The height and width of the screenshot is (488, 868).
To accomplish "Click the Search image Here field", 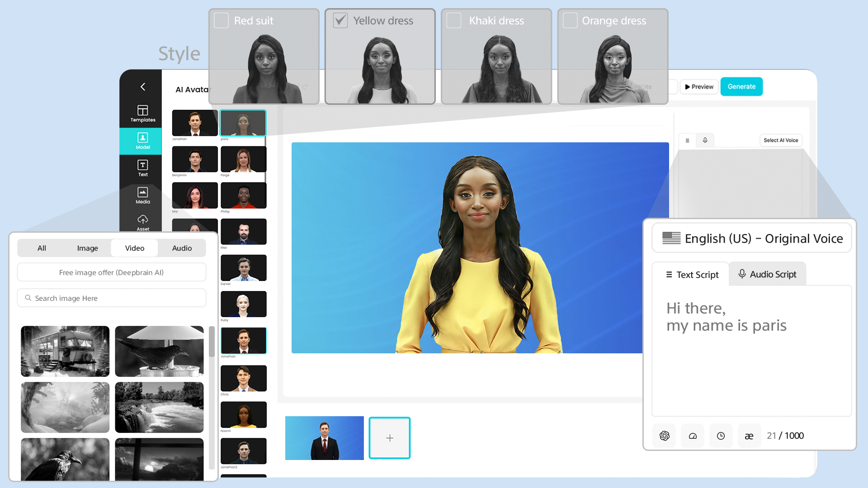I will coord(112,298).
